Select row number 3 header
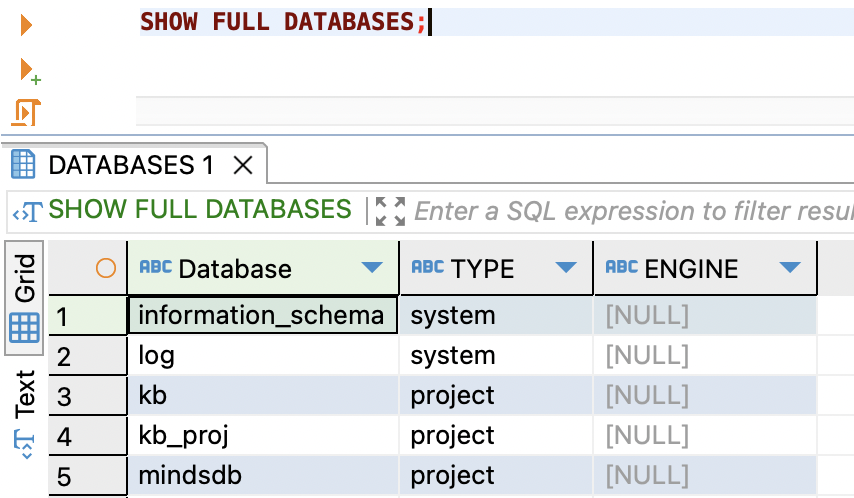 click(x=87, y=396)
